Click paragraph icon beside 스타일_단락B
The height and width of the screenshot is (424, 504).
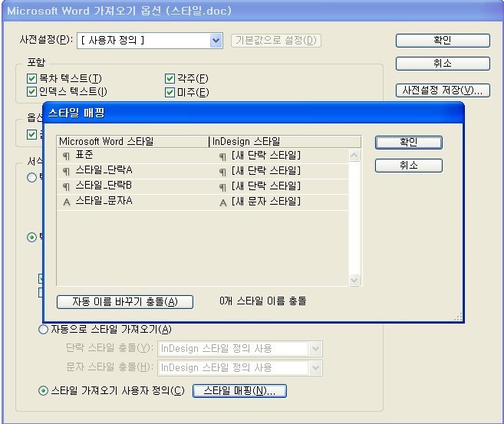click(x=66, y=186)
